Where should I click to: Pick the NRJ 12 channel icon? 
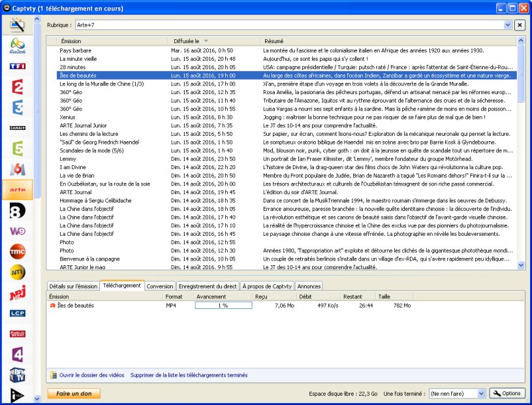pyautogui.click(x=17, y=292)
